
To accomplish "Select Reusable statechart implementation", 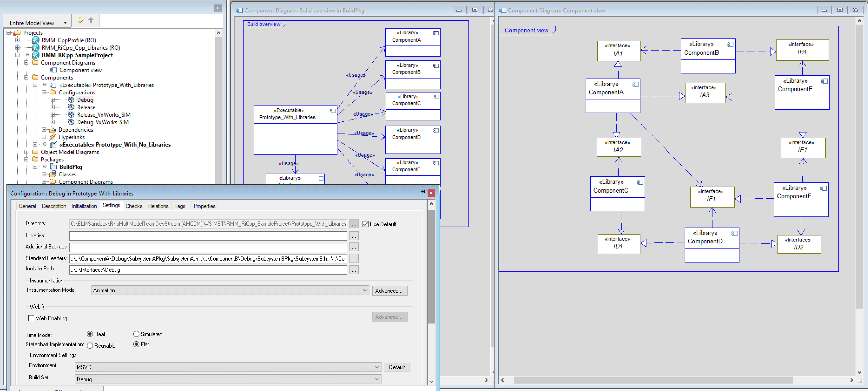I will point(90,345).
